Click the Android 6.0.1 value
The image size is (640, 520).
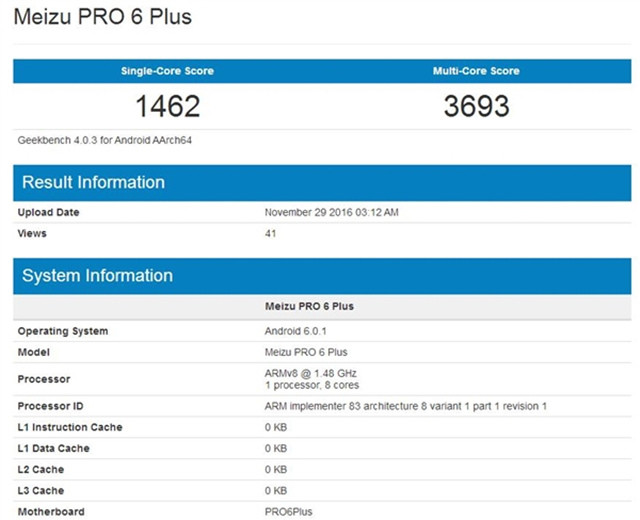297,331
